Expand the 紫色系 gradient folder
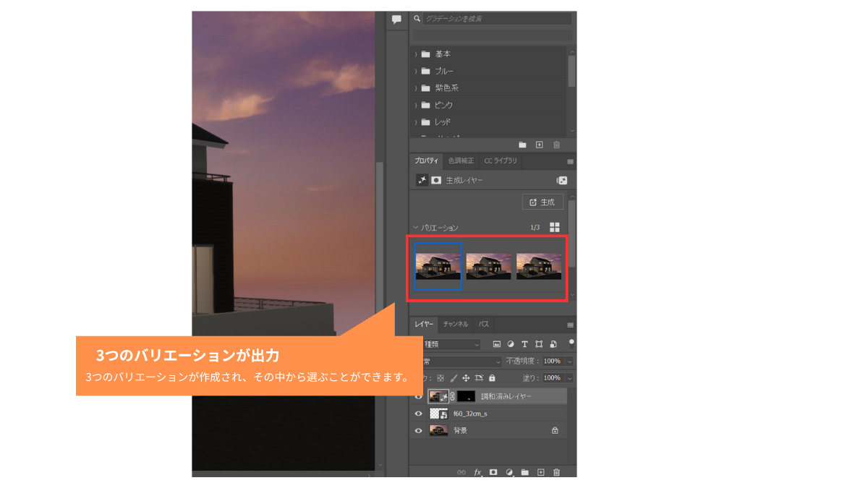The width and height of the screenshot is (868, 488). coord(417,88)
